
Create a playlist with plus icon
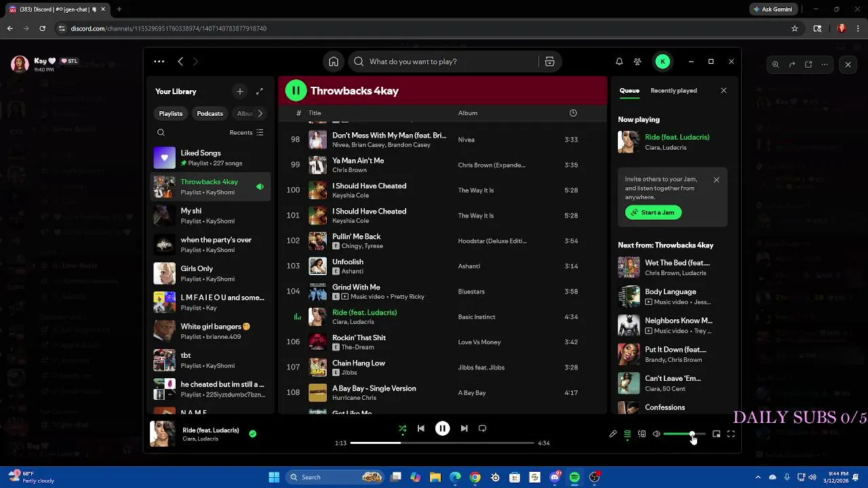239,91
